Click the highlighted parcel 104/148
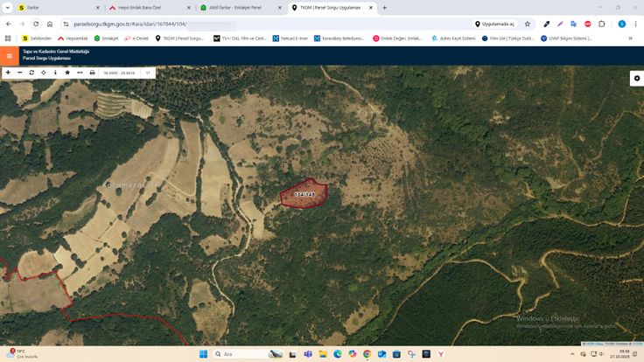 click(x=304, y=194)
